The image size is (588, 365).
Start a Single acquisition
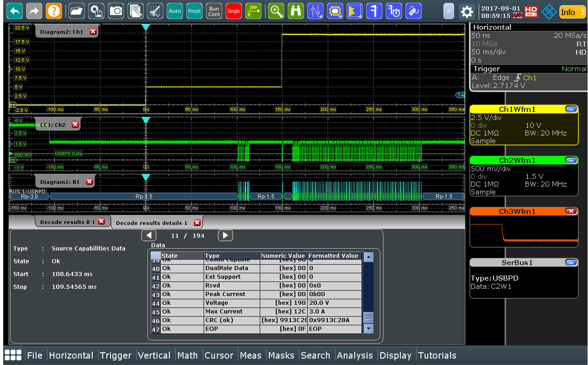tap(234, 11)
